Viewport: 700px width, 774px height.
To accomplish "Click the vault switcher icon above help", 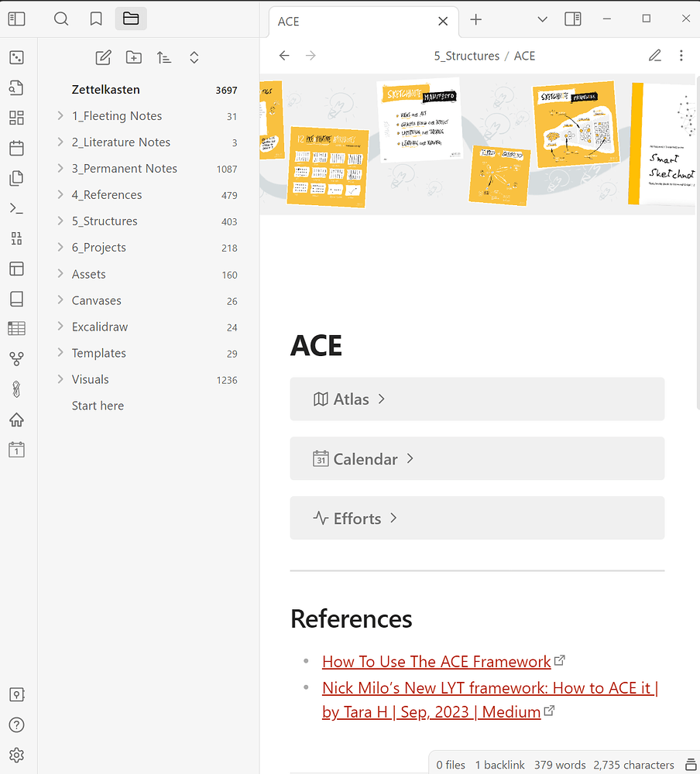I will pyautogui.click(x=16, y=695).
